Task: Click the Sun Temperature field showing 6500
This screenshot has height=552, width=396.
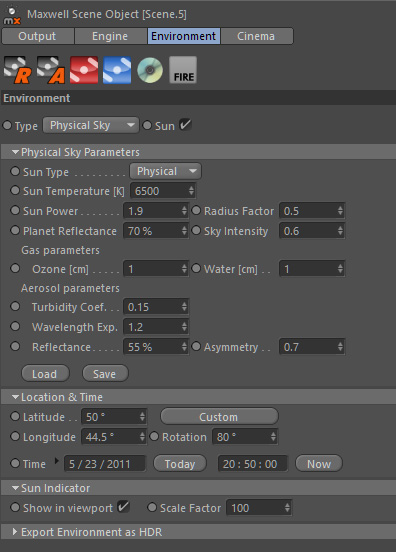Action: (x=163, y=191)
